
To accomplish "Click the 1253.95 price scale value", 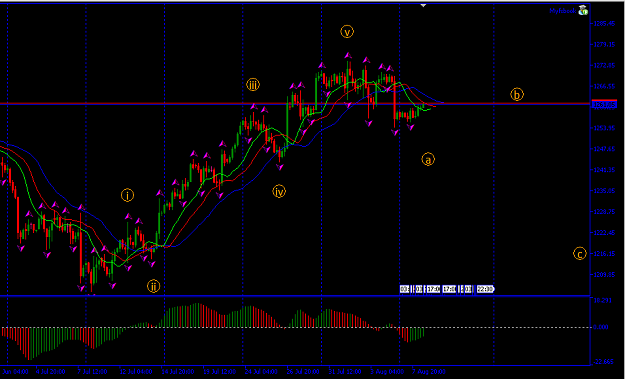I will 604,128.
